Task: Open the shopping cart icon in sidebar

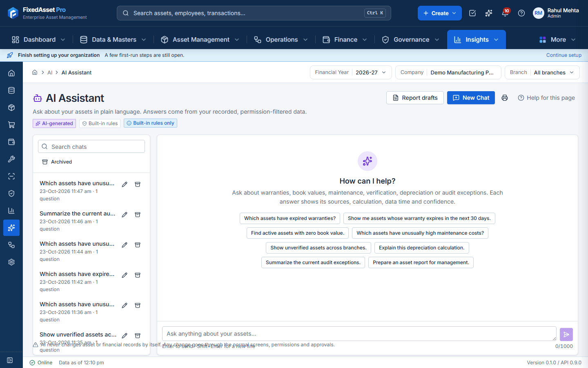Action: pos(11,125)
